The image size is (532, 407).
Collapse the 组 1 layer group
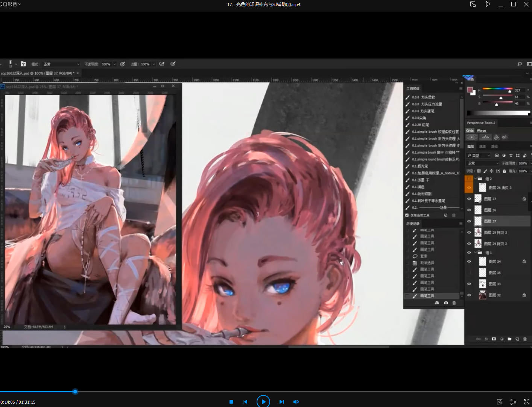[475, 253]
